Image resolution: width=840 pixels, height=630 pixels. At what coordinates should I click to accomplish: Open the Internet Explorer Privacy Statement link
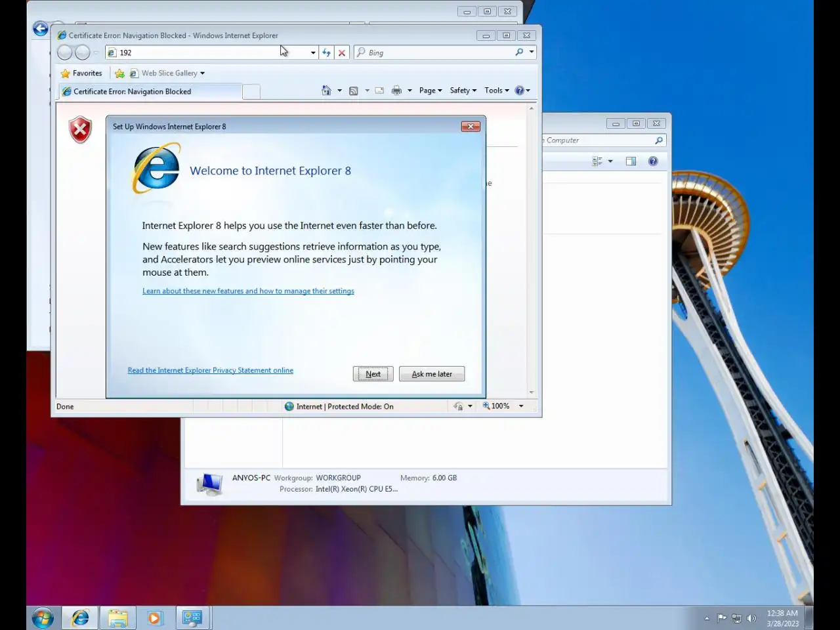point(211,370)
